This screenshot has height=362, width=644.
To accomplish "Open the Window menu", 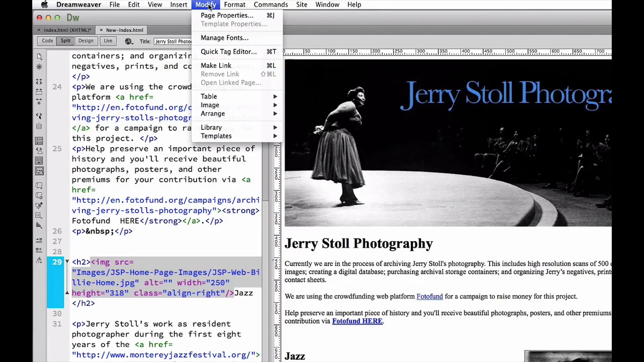I will [x=327, y=5].
